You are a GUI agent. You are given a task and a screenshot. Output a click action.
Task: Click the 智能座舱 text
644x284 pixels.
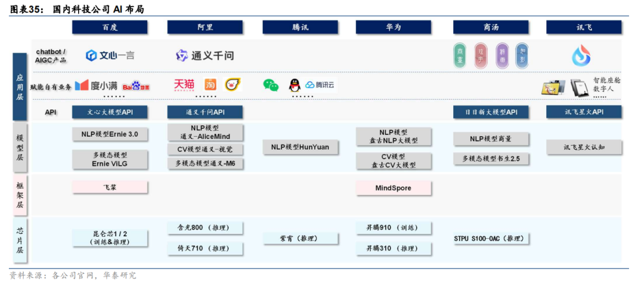pos(606,81)
